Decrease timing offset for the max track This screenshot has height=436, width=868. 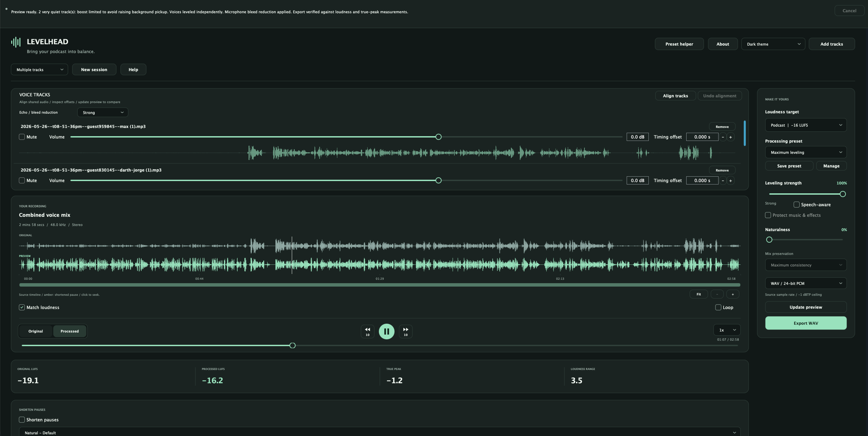click(x=723, y=137)
